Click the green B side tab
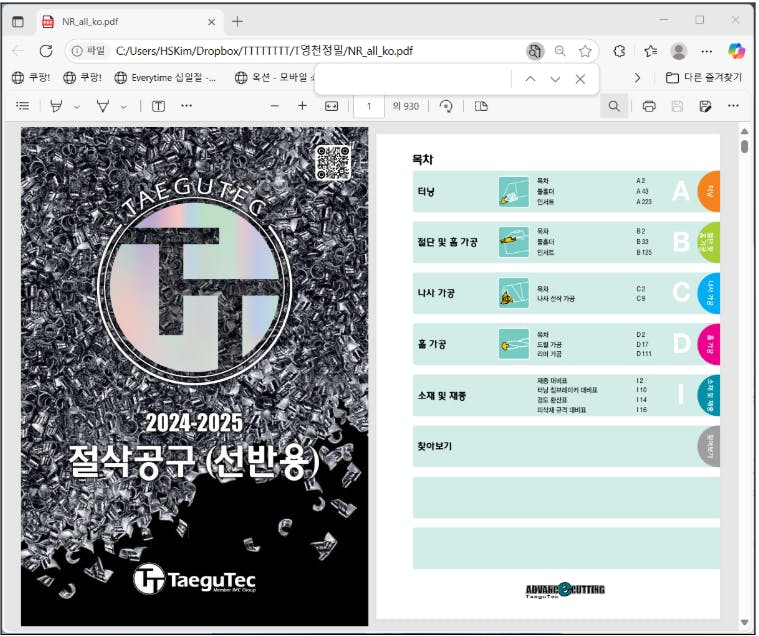Image resolution: width=759 pixels, height=636 pixels. (x=709, y=242)
